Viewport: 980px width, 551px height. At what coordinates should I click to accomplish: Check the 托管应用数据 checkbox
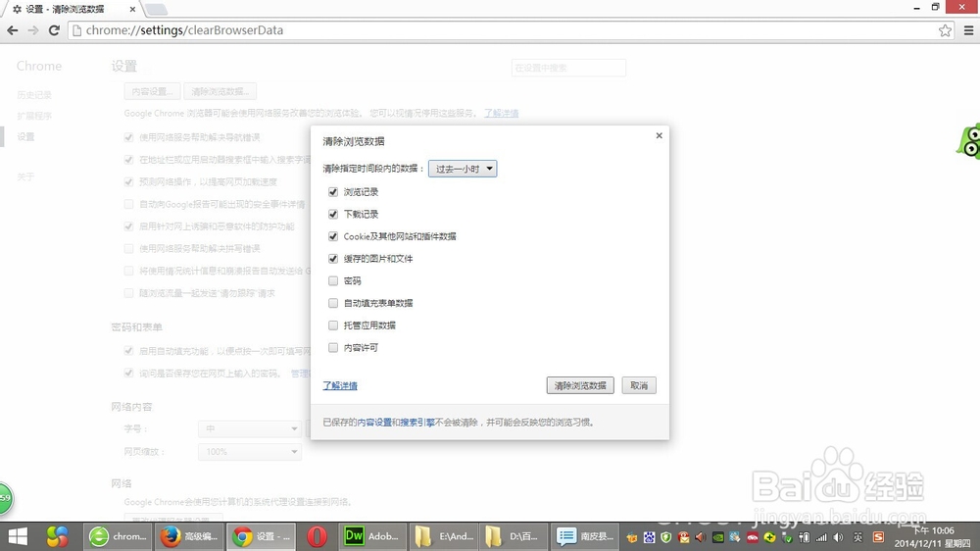click(333, 326)
